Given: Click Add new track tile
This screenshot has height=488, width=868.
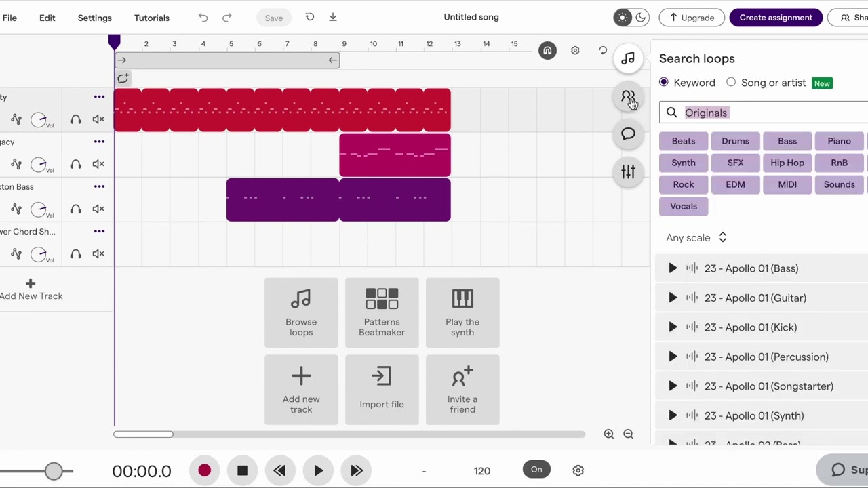Looking at the screenshot, I should (301, 390).
